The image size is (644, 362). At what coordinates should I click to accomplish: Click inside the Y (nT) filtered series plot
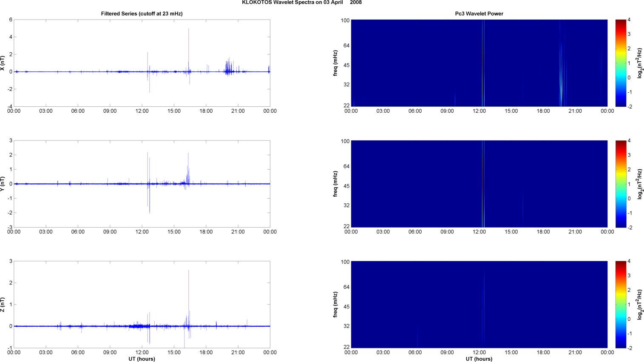(142, 184)
